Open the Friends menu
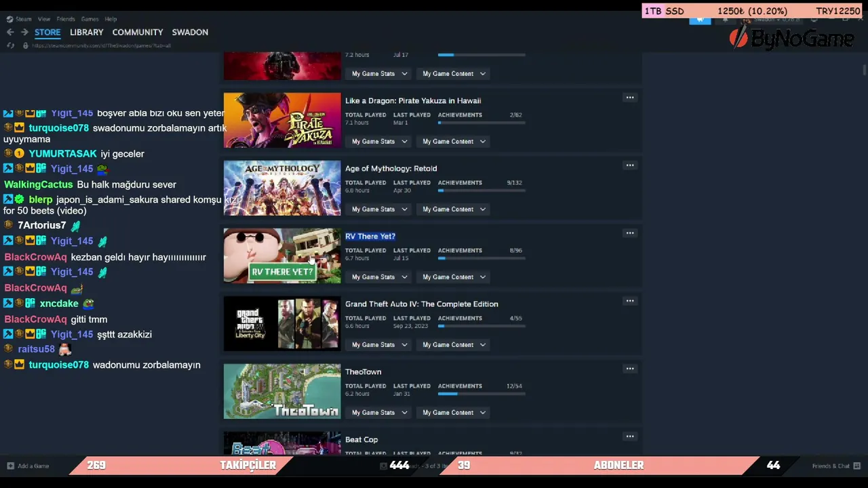Screen dimensions: 868x488 click(x=66, y=19)
